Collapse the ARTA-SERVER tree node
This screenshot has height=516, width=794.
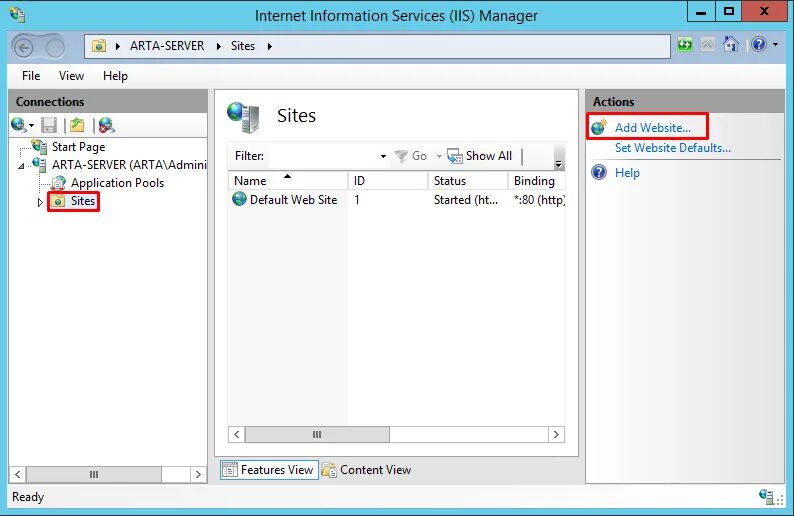[21, 166]
